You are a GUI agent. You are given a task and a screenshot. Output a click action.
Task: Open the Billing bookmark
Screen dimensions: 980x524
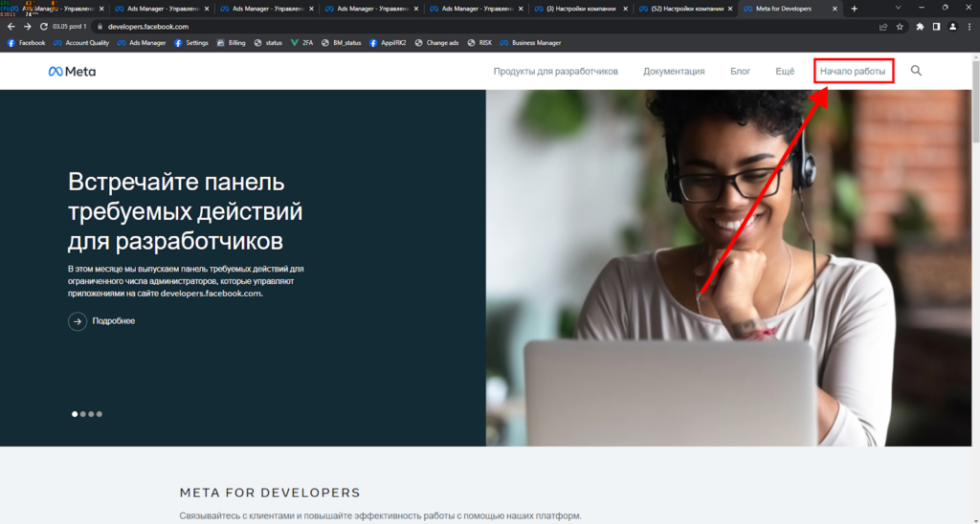pyautogui.click(x=233, y=43)
